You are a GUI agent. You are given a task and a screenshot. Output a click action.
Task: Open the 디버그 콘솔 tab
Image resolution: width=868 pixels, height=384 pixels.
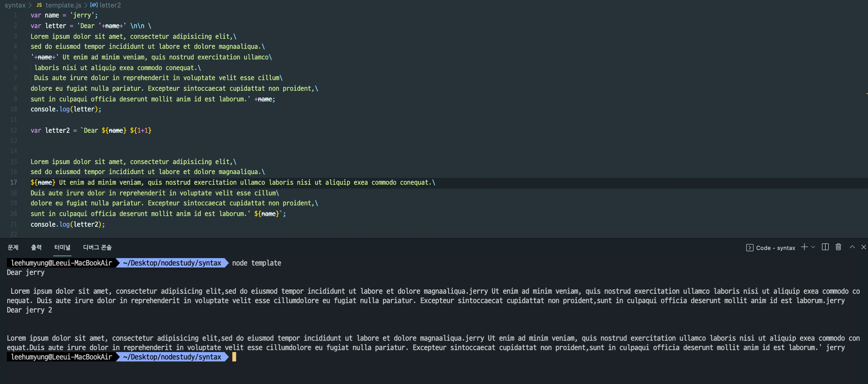(x=97, y=247)
